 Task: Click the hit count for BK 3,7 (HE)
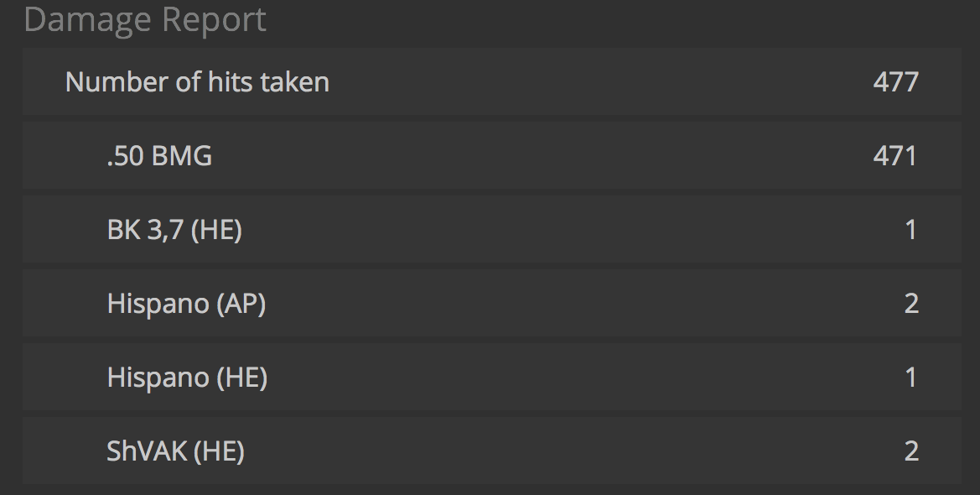910,230
